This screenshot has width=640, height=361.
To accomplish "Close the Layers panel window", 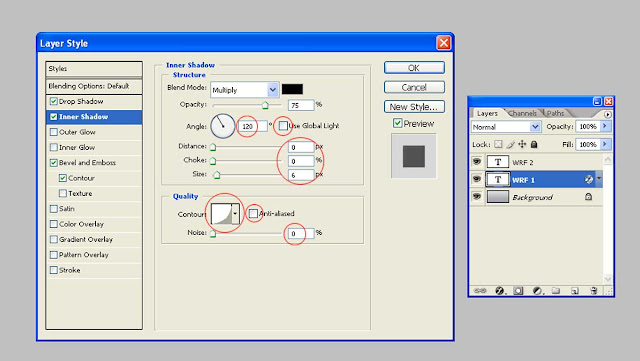I will coord(608,101).
